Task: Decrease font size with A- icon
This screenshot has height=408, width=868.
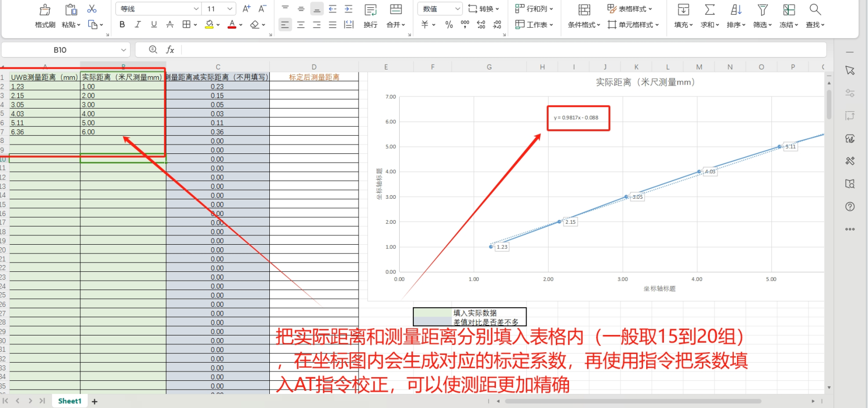Action: click(x=263, y=8)
